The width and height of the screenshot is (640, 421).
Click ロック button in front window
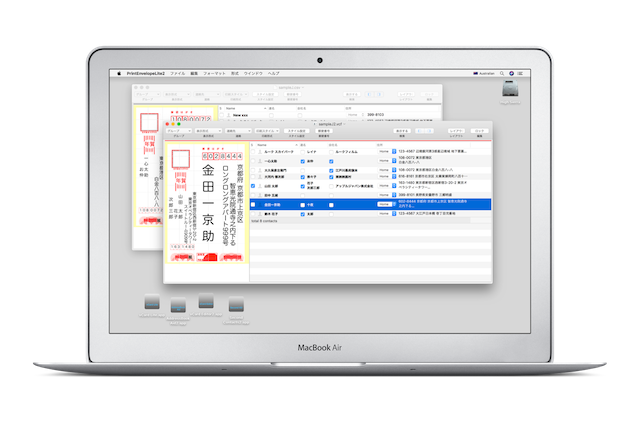click(480, 131)
